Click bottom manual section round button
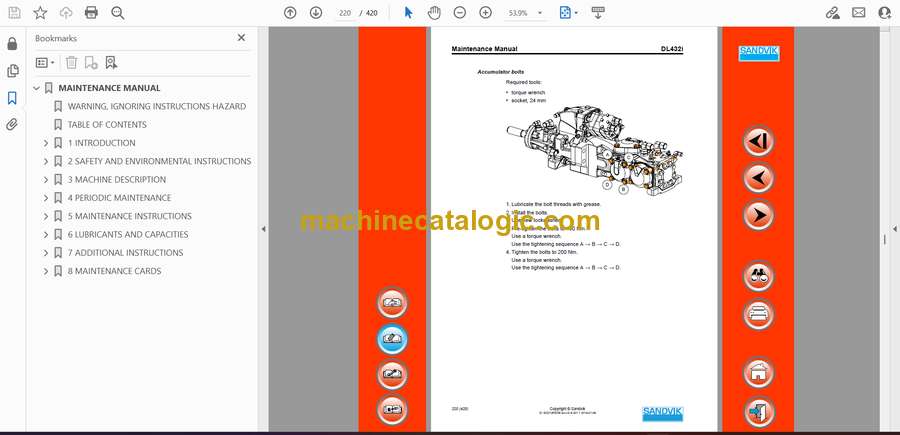This screenshot has height=435, width=900. click(x=393, y=410)
